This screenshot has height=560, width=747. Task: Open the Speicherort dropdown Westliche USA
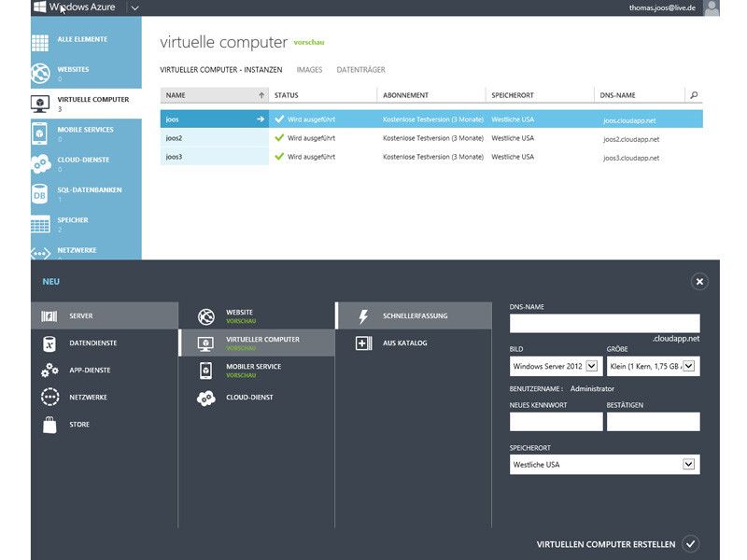[x=604, y=464]
